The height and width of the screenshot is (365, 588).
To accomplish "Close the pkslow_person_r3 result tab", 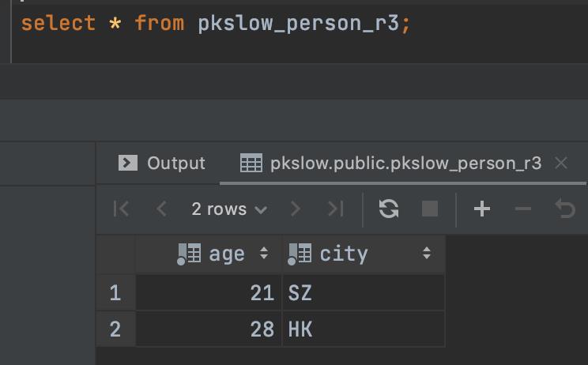I will pyautogui.click(x=561, y=163).
